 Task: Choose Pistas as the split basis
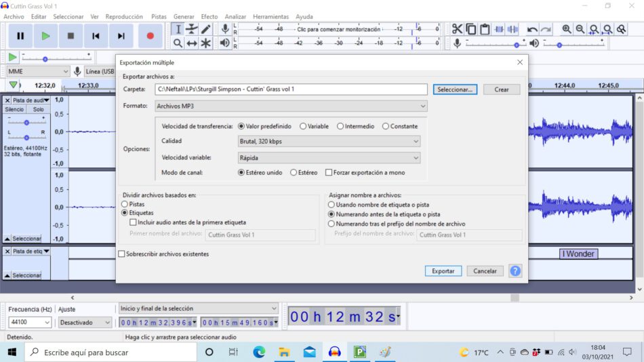[x=125, y=204]
